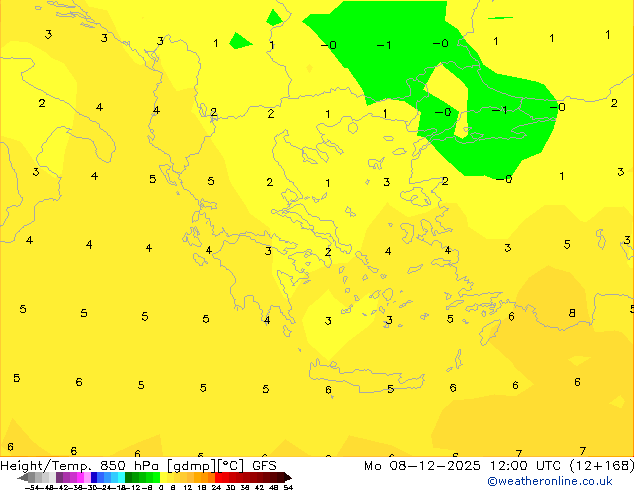634x490 pixels.
Task: Click the legend tick label "-54"
Action: point(32,487)
